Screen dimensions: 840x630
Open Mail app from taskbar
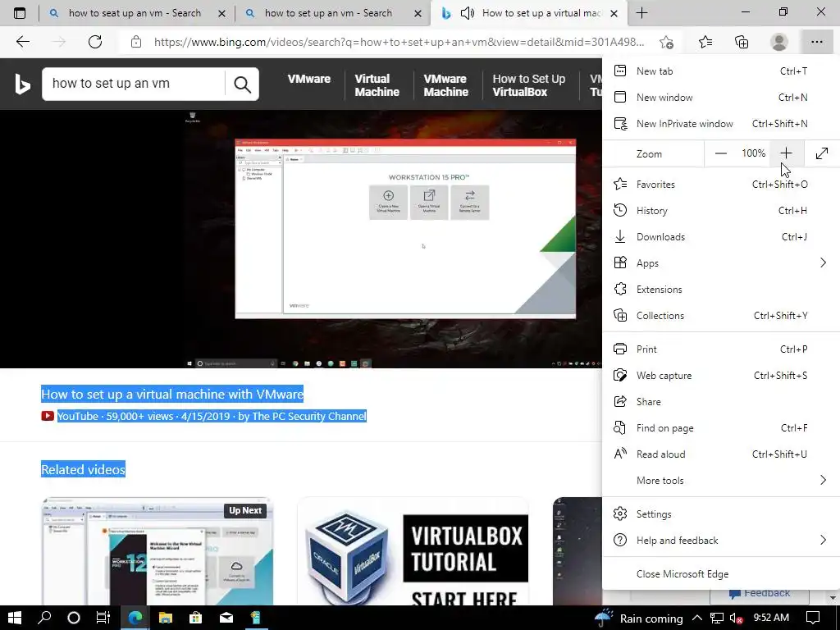point(226,618)
